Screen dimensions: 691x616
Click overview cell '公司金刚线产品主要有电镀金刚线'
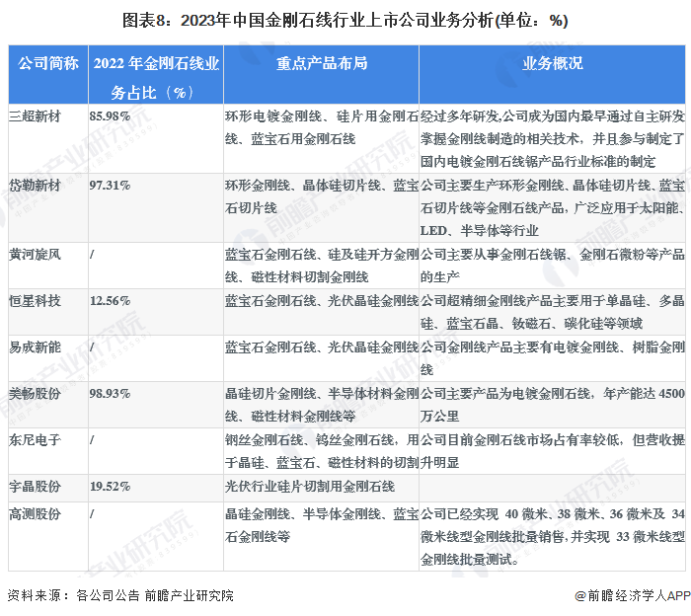coord(553,358)
